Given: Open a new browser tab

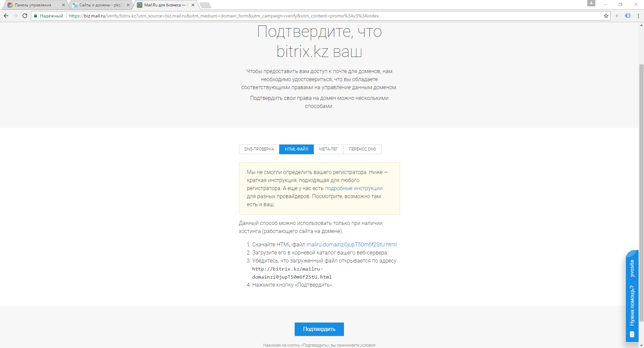Looking at the screenshot, I should 205,5.
